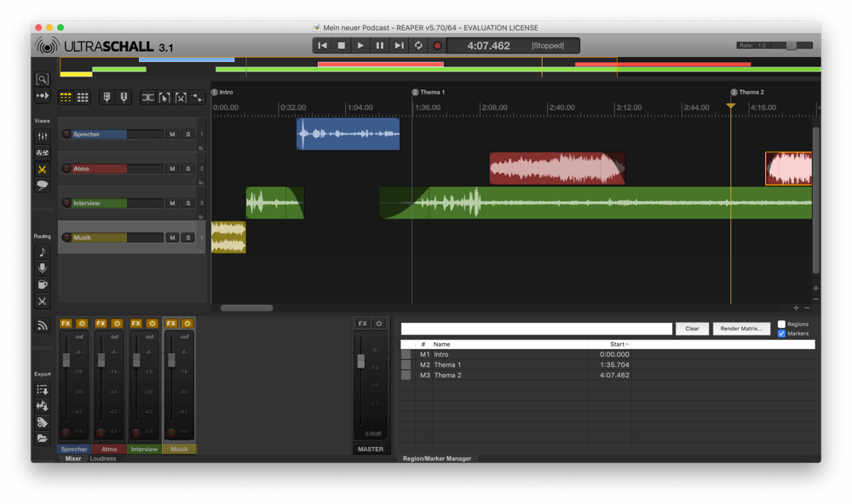Click the MASTER volume fader
Viewport: 852px width, 504px height.
coord(360,361)
